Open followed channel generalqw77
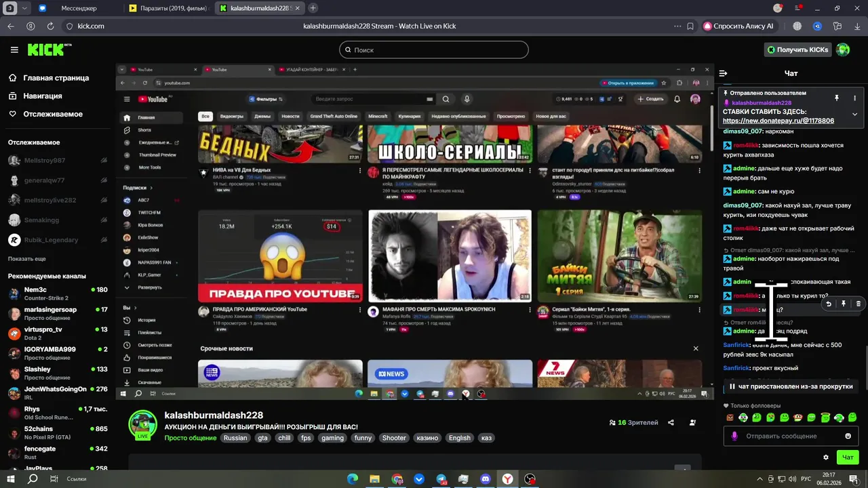The width and height of the screenshot is (868, 488). (x=58, y=180)
